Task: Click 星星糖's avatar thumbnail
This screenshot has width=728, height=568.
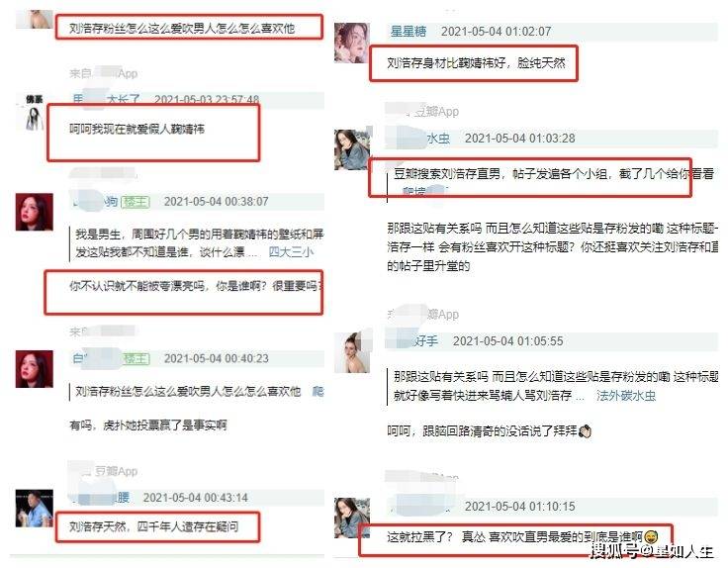Action: [352, 43]
